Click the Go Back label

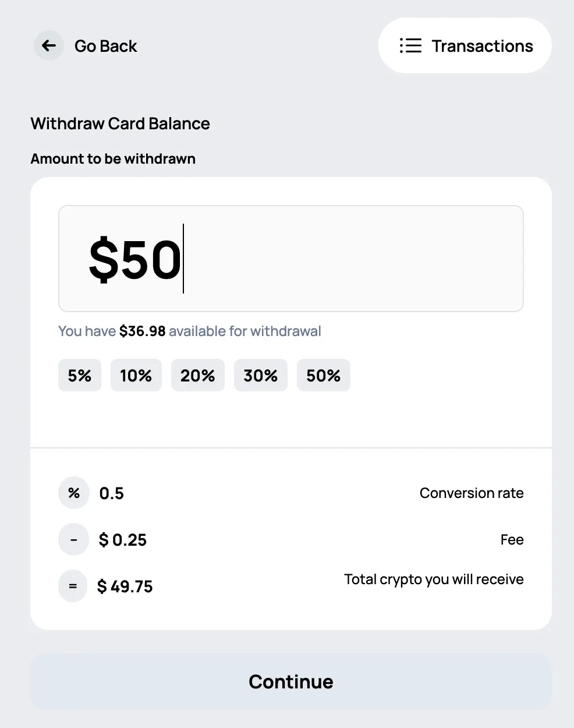(x=105, y=45)
